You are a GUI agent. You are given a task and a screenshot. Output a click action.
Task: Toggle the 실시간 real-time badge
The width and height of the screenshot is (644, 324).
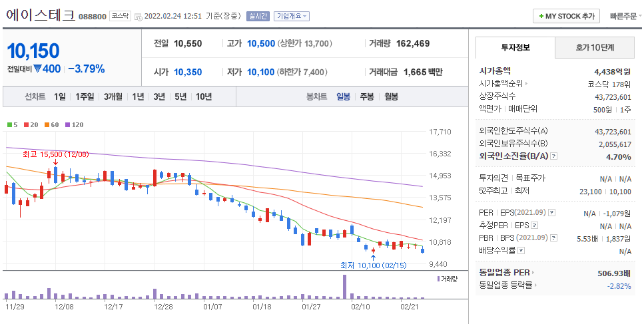(258, 17)
